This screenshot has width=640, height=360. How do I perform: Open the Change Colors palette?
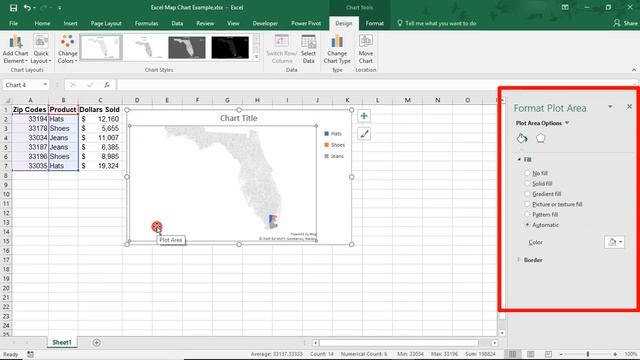coord(67,49)
